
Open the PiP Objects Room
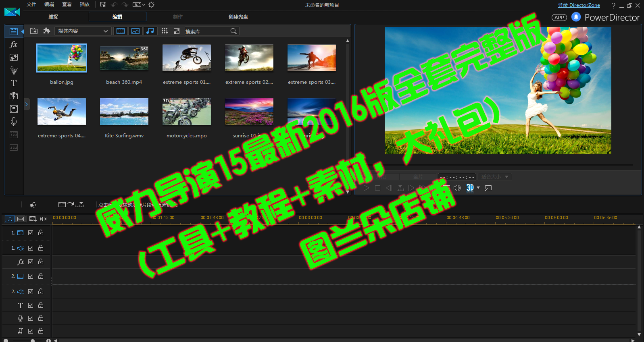(13, 57)
